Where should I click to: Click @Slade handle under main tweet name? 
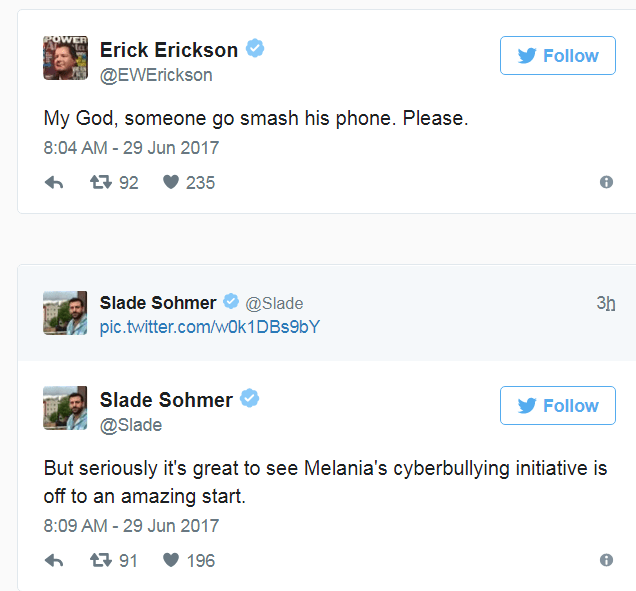tap(131, 425)
